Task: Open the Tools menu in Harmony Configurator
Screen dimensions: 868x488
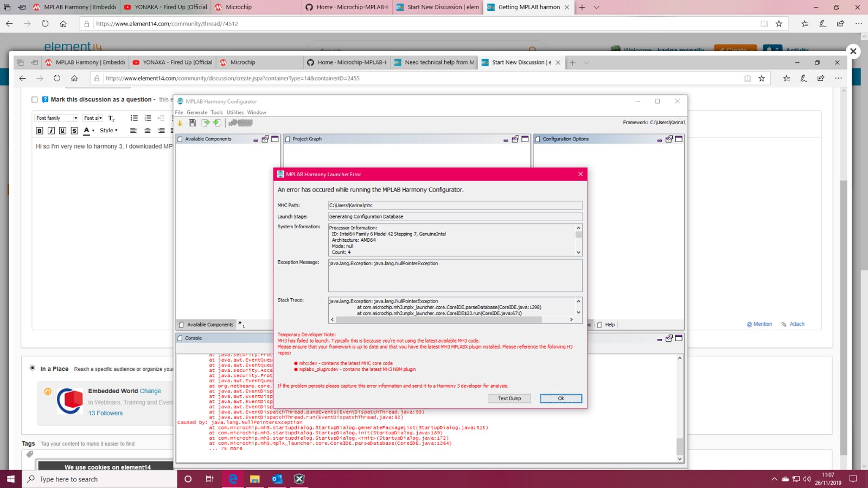Action: coord(217,113)
